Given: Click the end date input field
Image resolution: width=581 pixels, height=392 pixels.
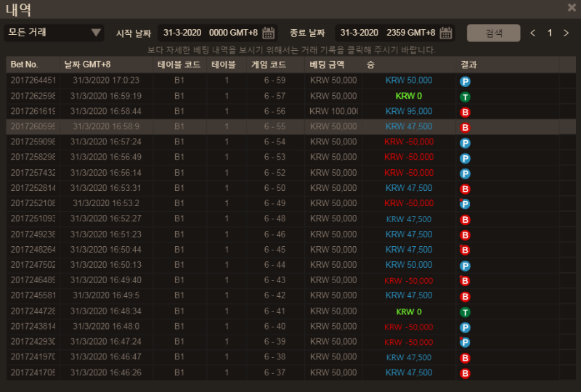Looking at the screenshot, I should click(386, 33).
